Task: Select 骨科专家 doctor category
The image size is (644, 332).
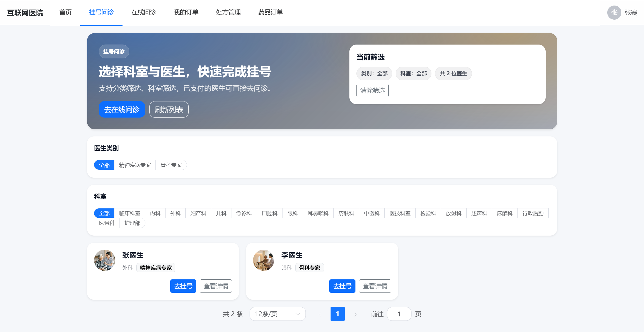Action: pos(171,165)
